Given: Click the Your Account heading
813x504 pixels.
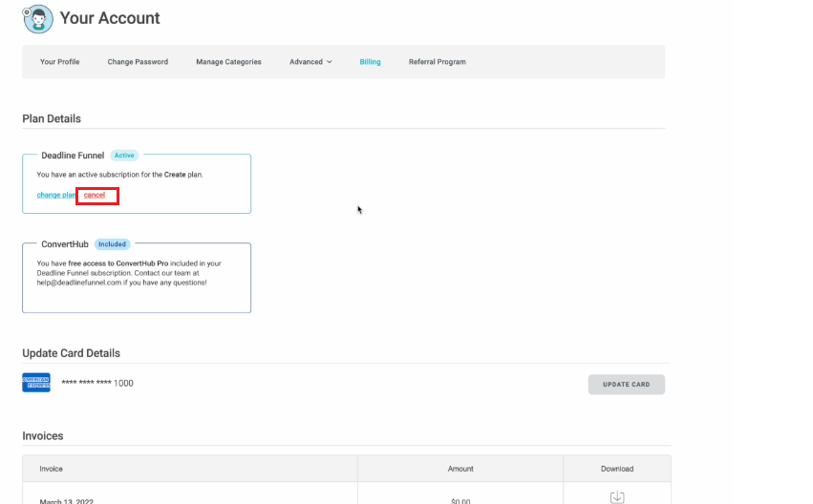Looking at the screenshot, I should click(110, 18).
